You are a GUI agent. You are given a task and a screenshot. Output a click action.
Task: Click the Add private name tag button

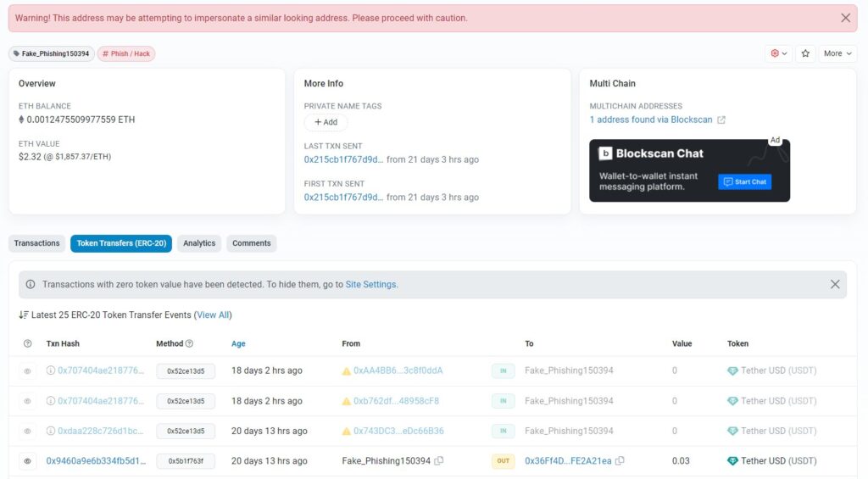pos(325,122)
